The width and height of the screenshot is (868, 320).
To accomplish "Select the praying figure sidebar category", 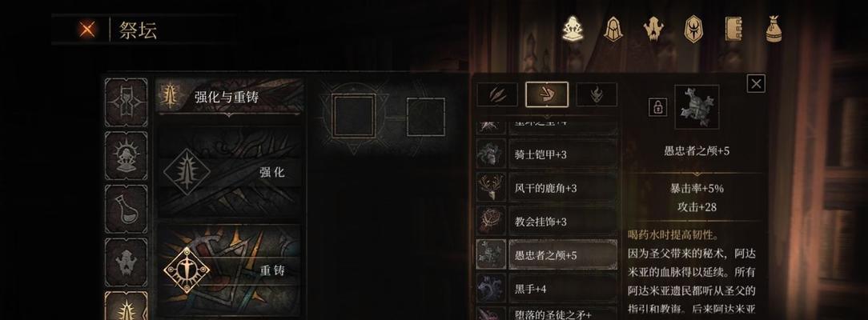I will (x=127, y=155).
